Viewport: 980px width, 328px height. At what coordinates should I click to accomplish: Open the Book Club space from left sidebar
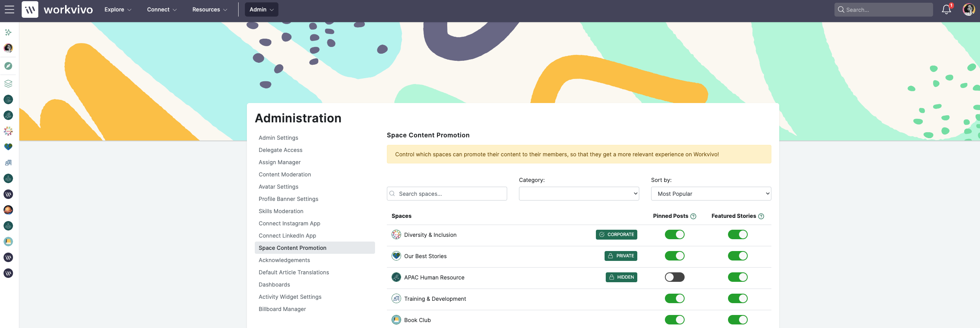coord(8,241)
